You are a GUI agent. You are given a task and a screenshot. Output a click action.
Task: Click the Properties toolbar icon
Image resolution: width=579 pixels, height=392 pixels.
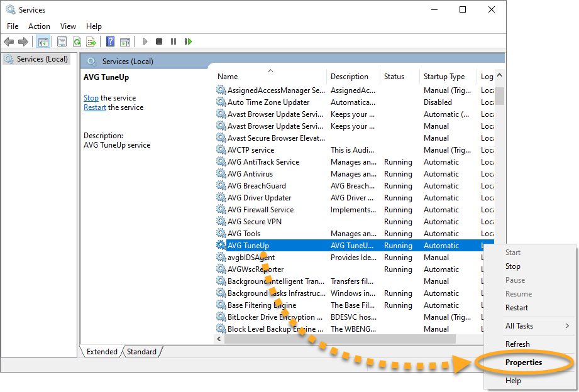62,41
